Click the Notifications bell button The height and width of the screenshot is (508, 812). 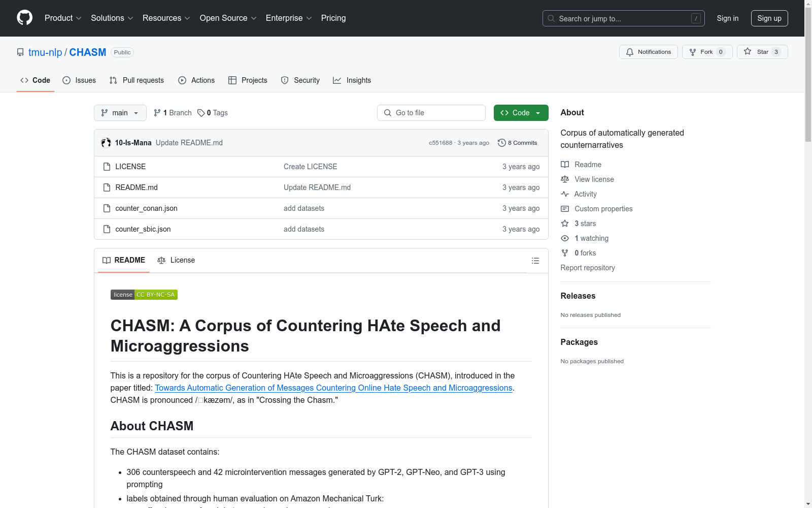648,52
